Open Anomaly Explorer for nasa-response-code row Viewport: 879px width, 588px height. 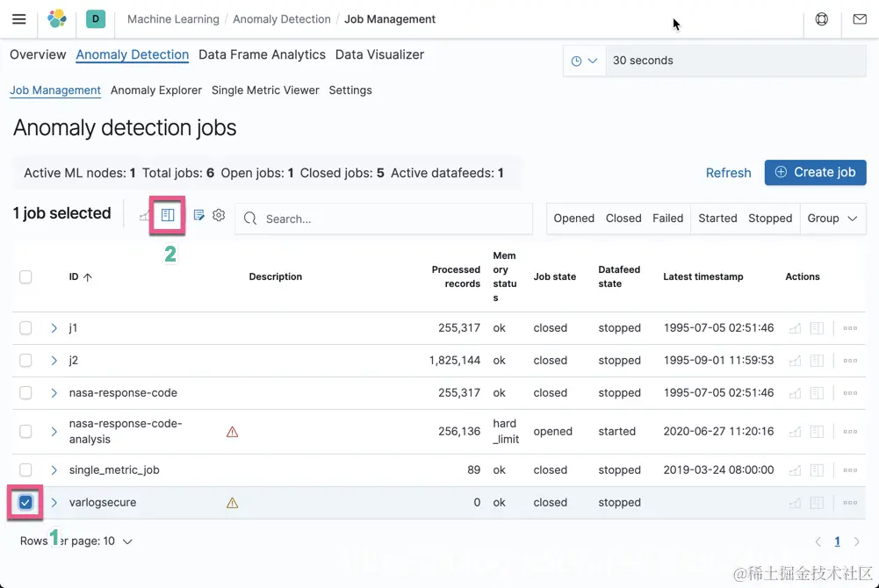[x=817, y=393]
